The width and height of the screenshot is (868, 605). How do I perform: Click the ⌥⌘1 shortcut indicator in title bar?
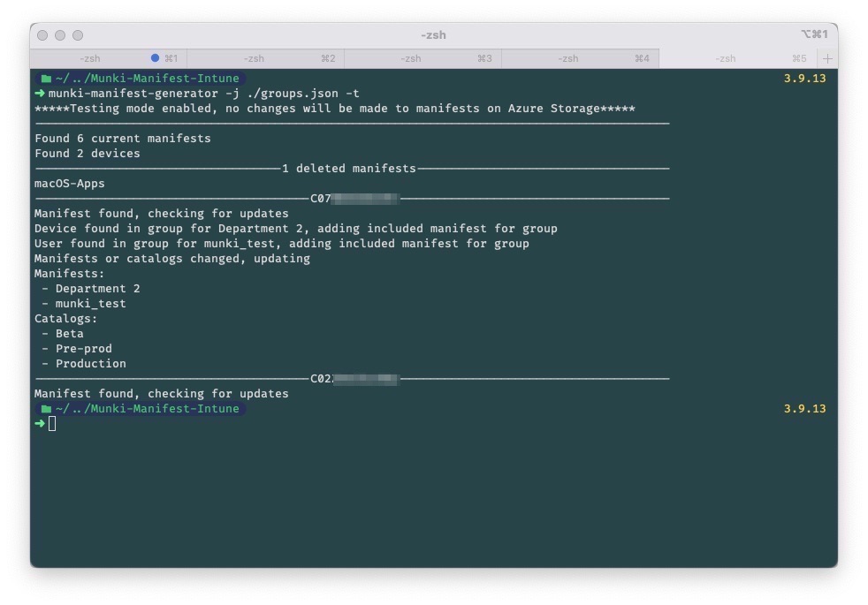click(x=814, y=34)
